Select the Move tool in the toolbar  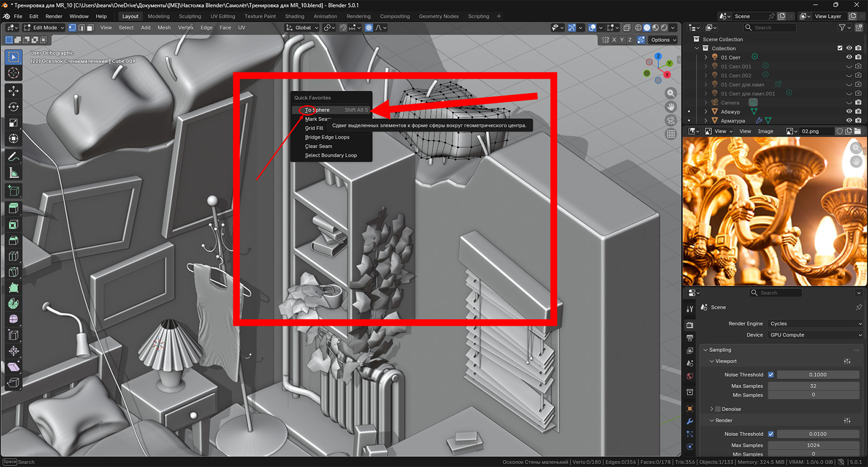14,91
